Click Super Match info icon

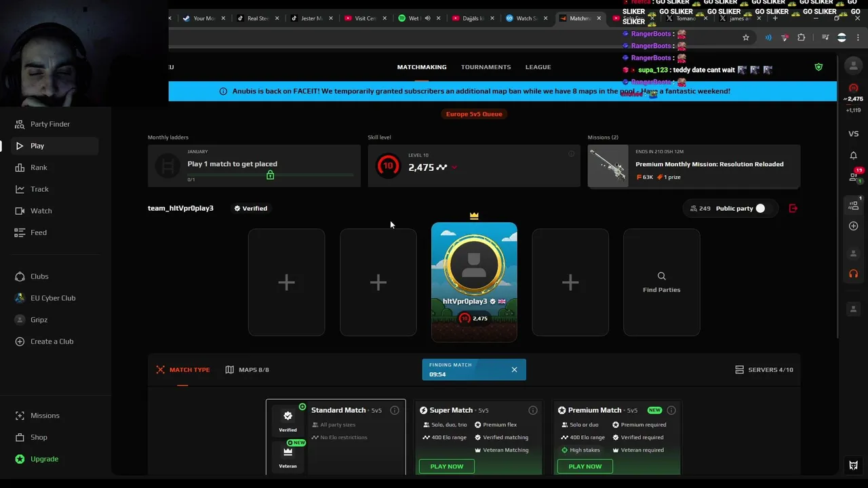tap(533, 411)
